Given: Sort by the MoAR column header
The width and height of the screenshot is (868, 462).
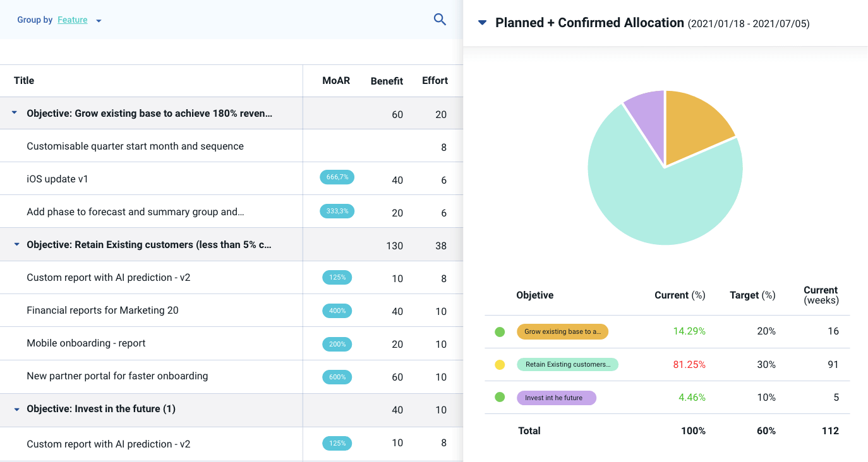Looking at the screenshot, I should coord(336,80).
